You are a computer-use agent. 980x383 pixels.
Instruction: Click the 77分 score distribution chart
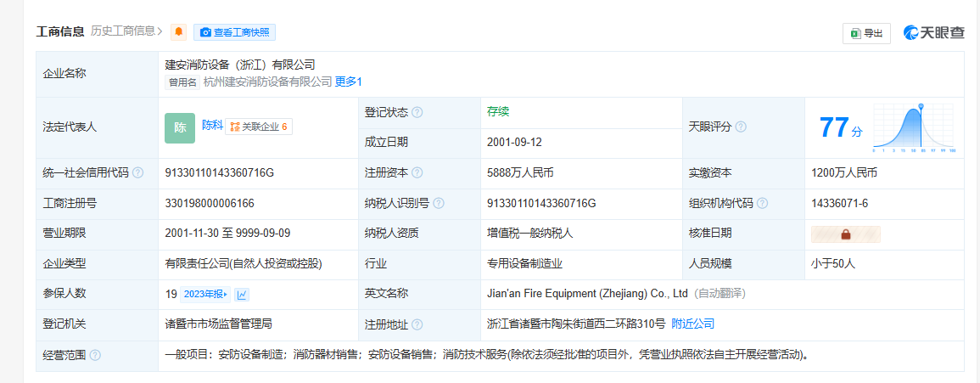(x=914, y=128)
